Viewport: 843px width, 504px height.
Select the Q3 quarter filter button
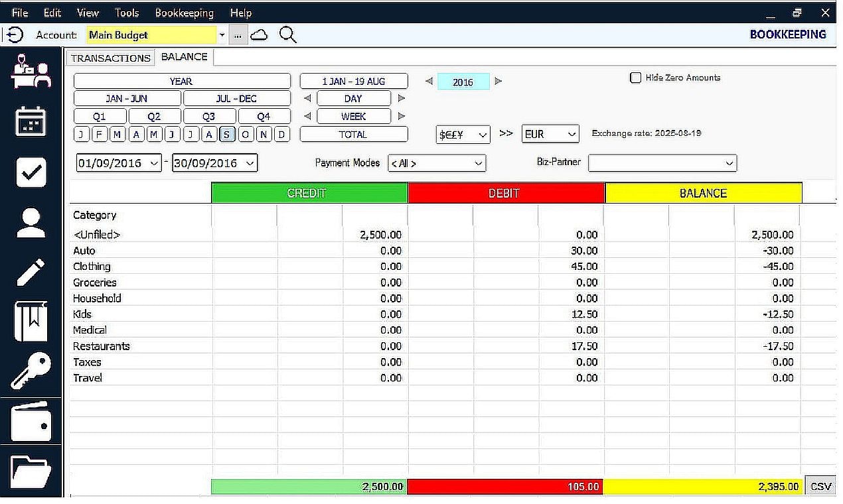point(208,116)
